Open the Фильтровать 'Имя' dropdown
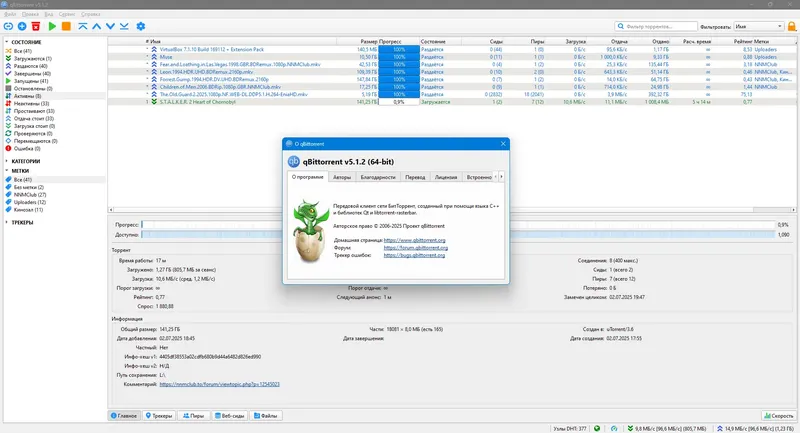 (x=758, y=26)
